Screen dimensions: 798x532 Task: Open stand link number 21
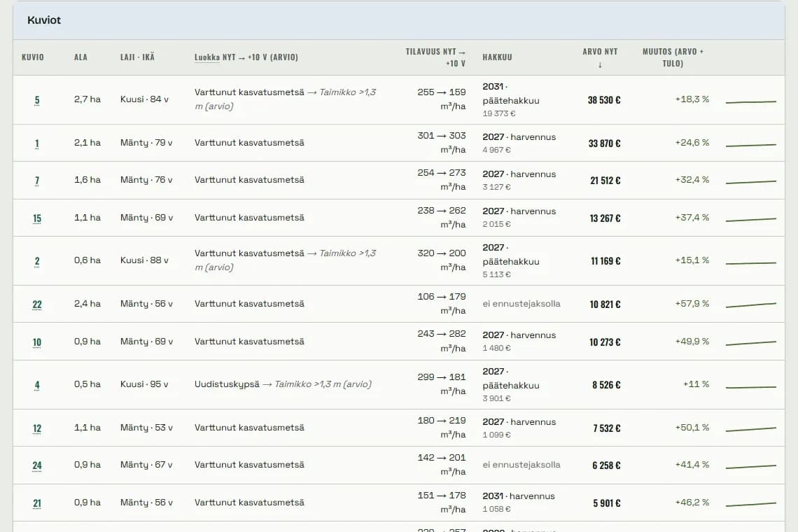(36, 503)
